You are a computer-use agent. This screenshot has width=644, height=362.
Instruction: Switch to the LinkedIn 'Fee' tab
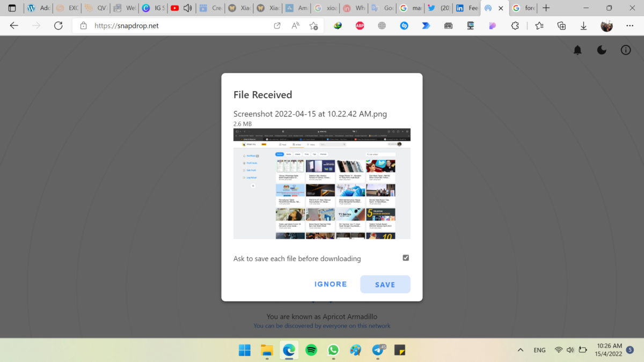(x=467, y=8)
